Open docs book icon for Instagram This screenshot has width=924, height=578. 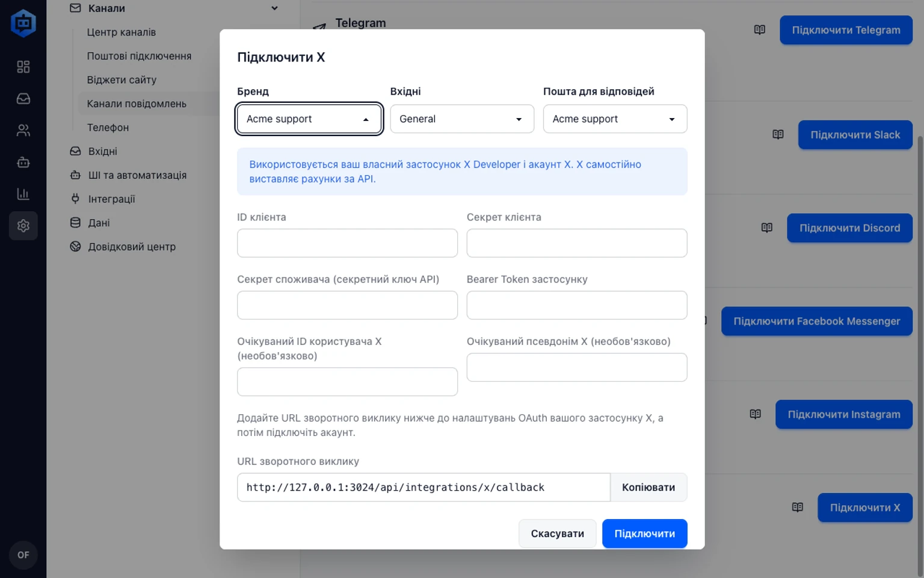(x=756, y=414)
